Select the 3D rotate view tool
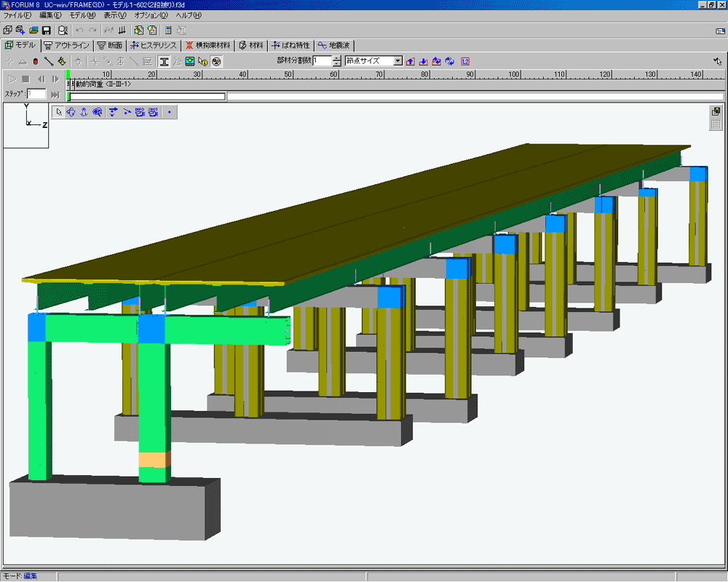 tap(71, 112)
